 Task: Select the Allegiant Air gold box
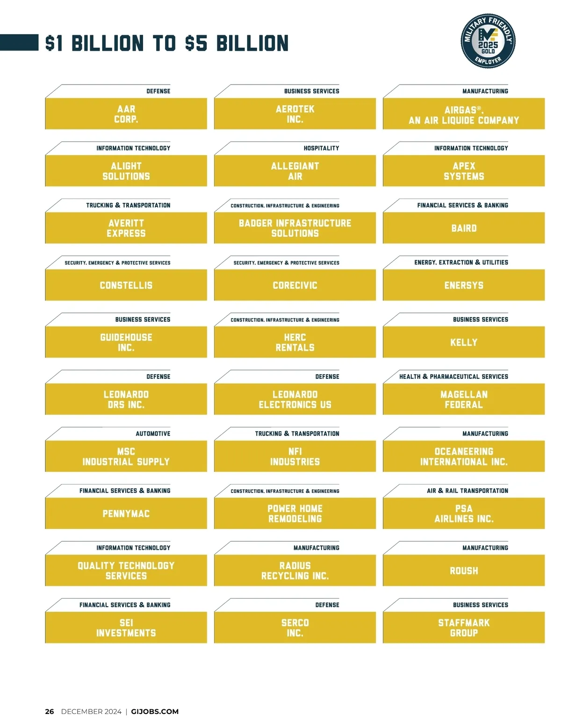coord(295,171)
